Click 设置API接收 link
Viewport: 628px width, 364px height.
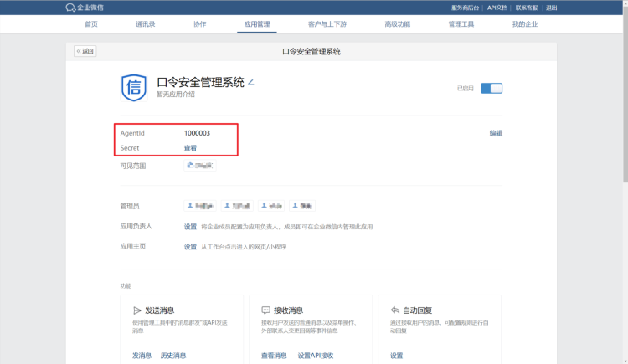pyautogui.click(x=316, y=356)
